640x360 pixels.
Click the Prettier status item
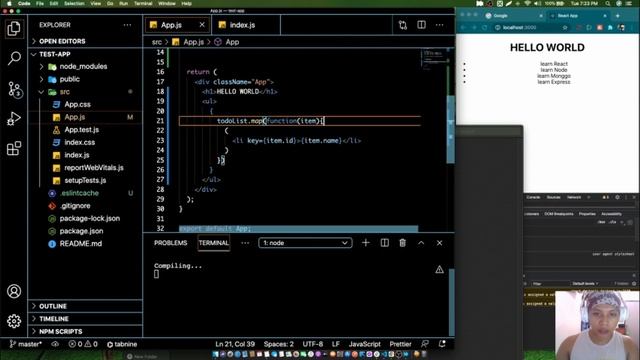coord(400,344)
